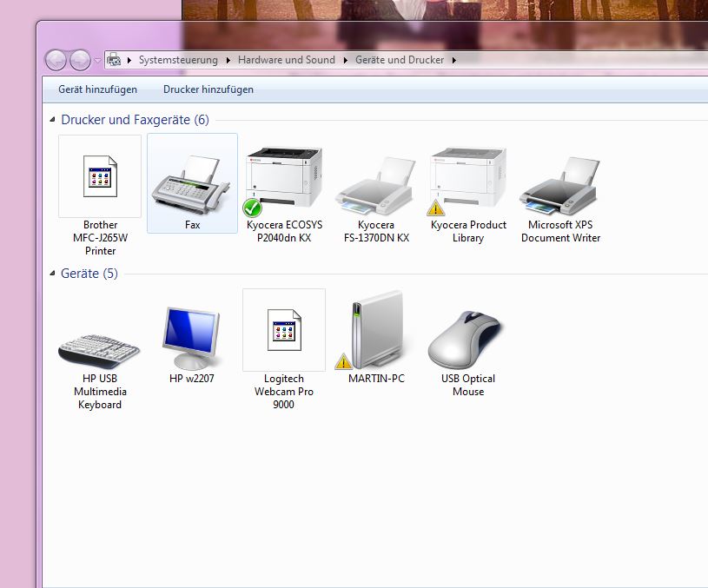708x588 pixels.
Task: Select the Brother MFC-J265W Printer icon
Action: pos(100,176)
